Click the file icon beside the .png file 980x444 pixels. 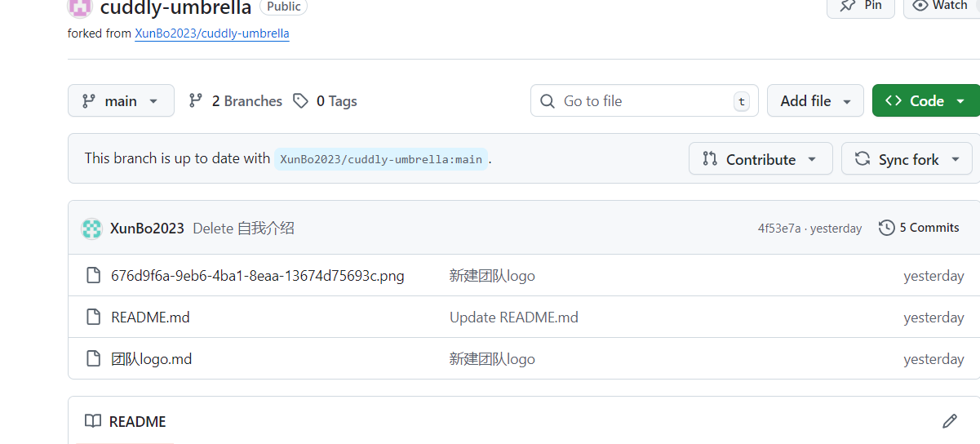click(94, 276)
